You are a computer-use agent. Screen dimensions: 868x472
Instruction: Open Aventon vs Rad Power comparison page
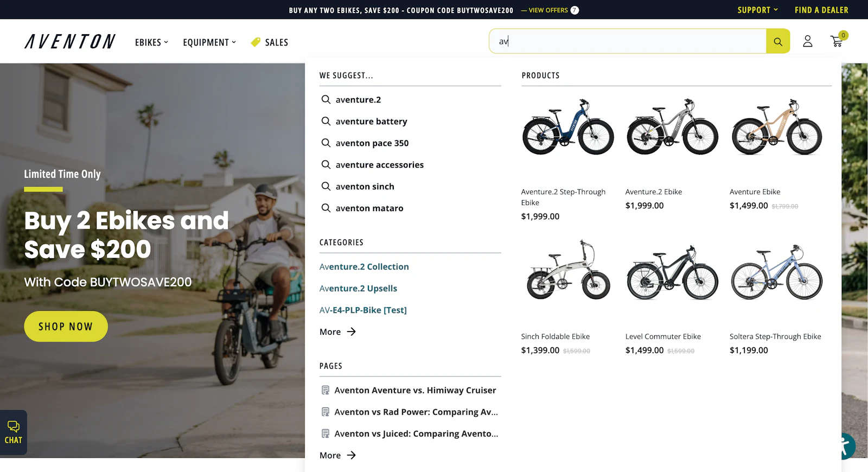pos(416,412)
